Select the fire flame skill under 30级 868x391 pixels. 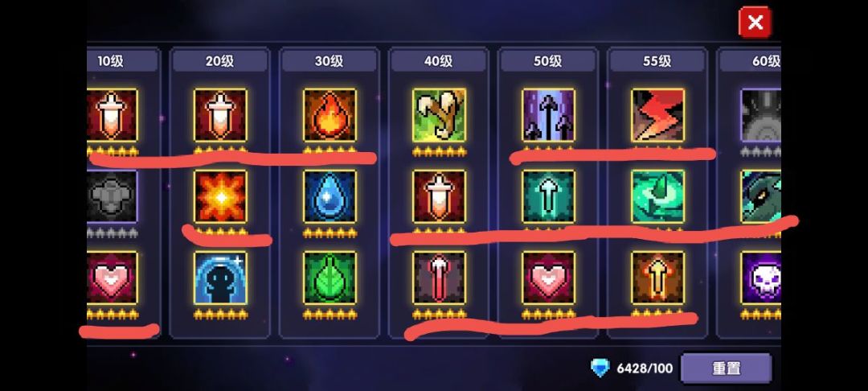pos(330,115)
